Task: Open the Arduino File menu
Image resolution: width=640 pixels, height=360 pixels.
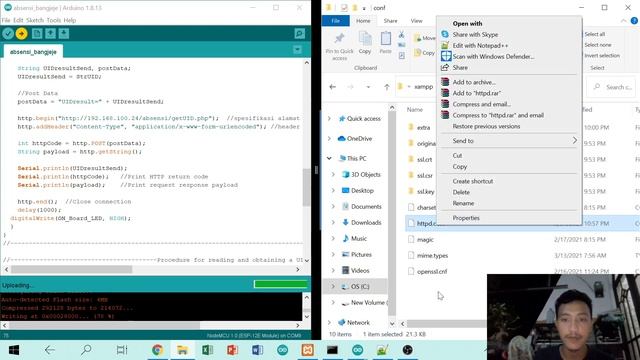Action: [6, 20]
